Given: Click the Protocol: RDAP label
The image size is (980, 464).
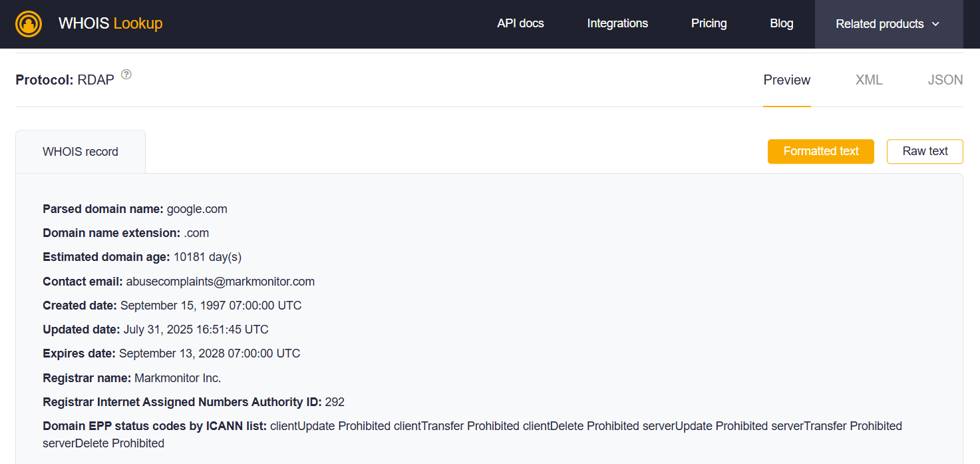Looking at the screenshot, I should tap(65, 80).
